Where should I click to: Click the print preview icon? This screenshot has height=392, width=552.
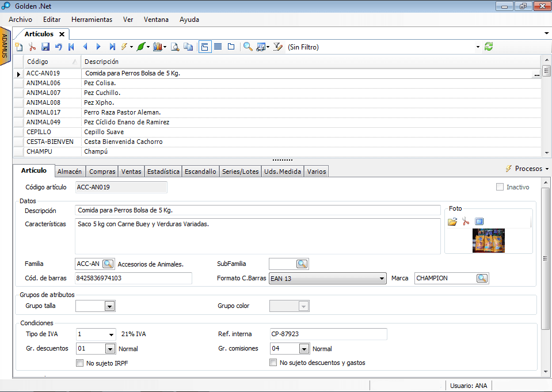pyautogui.click(x=175, y=47)
